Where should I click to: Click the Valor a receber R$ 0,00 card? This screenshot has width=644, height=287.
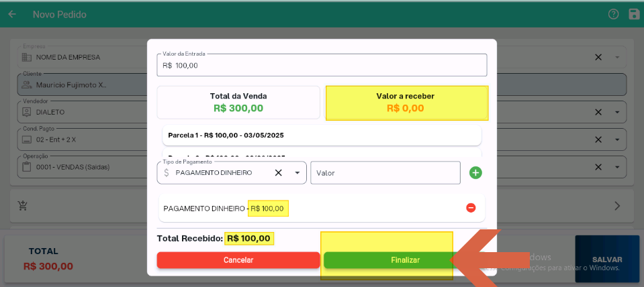click(406, 103)
